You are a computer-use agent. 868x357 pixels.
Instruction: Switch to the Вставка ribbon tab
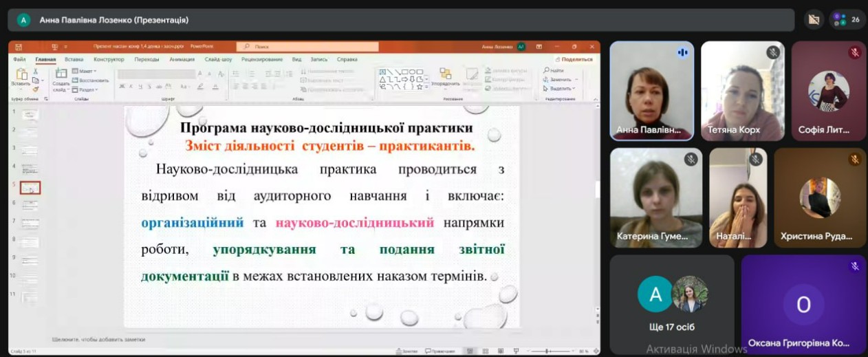(x=74, y=59)
